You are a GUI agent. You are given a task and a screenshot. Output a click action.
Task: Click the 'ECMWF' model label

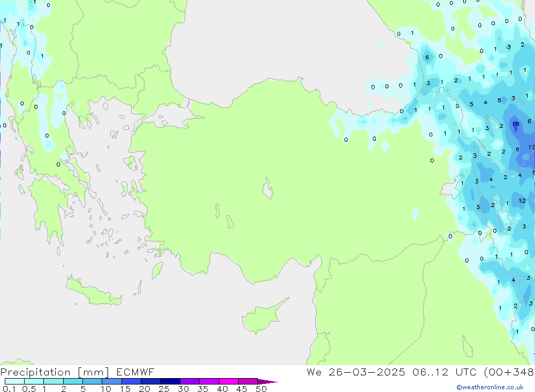135,372
